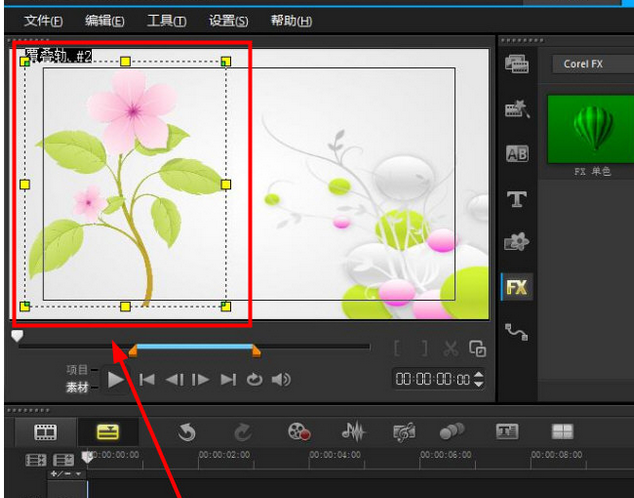Click the timeline playhead marker
Screen dimensions: 634x498
(87, 457)
